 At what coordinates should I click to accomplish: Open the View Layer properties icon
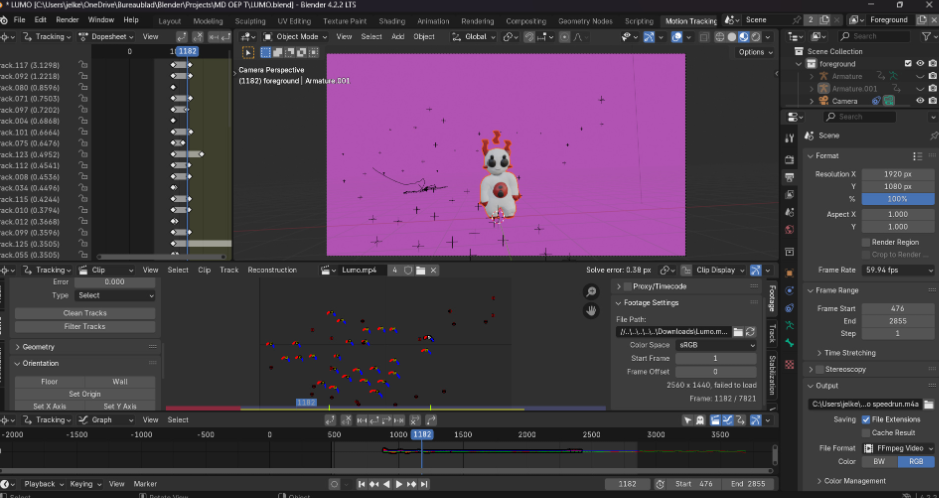point(789,195)
